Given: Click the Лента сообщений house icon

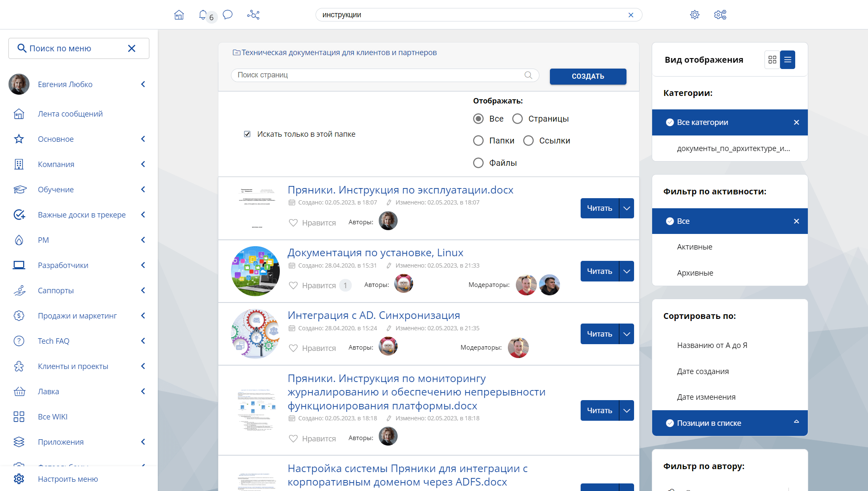Looking at the screenshot, I should click(19, 114).
